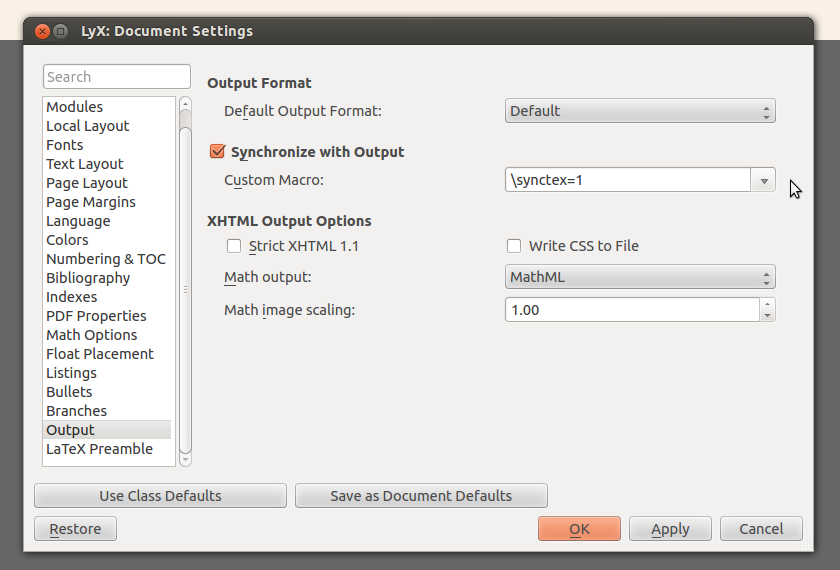Viewport: 840px width, 570px height.
Task: Confirm settings with OK button
Action: [580, 529]
